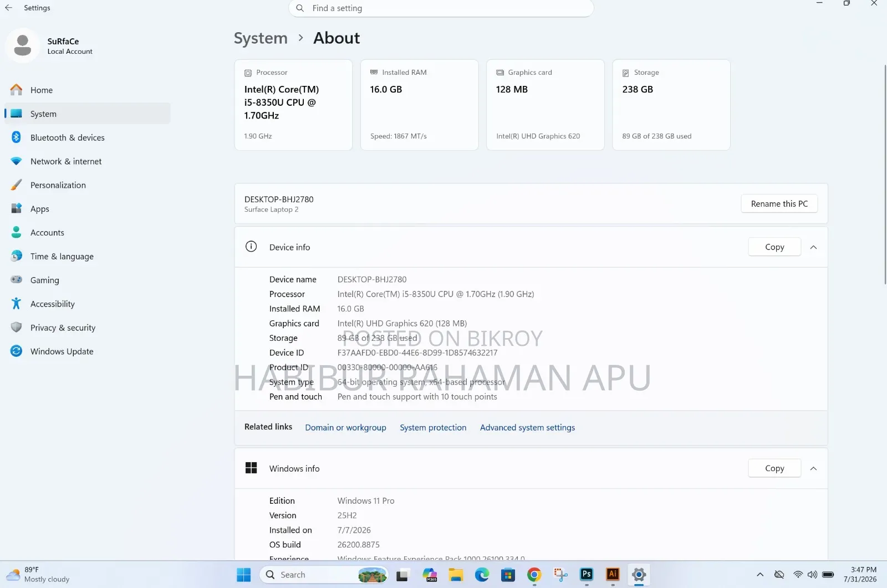Image resolution: width=887 pixels, height=588 pixels.
Task: Open Accessibility settings
Action: (88, 304)
